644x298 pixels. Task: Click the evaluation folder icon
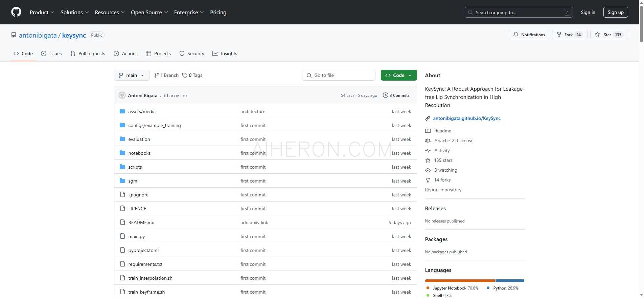click(x=122, y=139)
